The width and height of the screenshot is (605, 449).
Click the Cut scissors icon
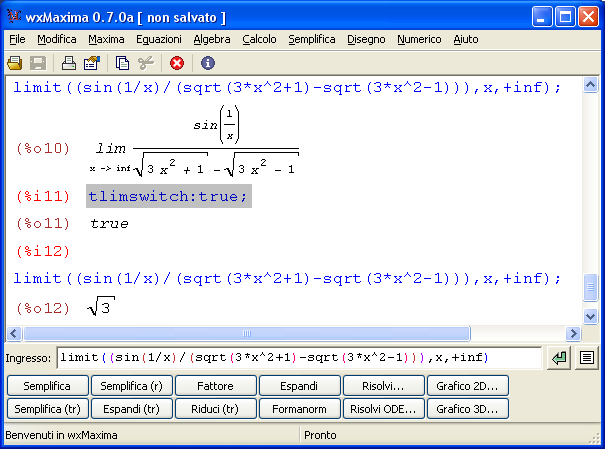(145, 63)
